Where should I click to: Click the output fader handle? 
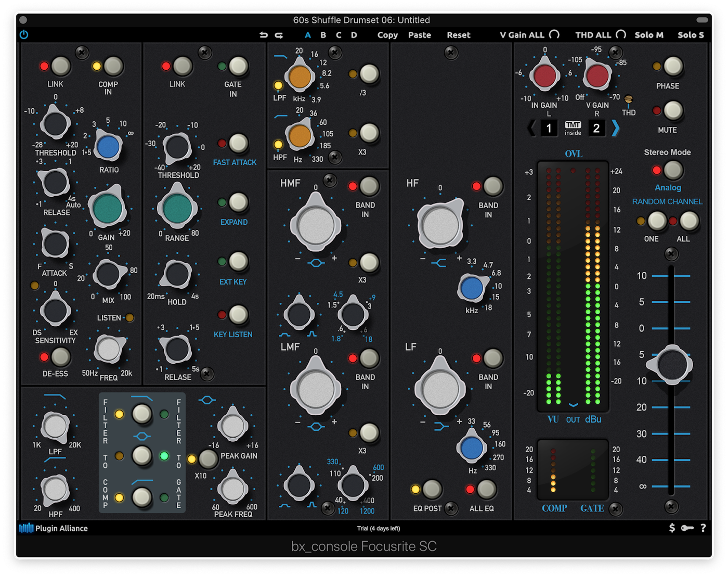[x=671, y=364]
